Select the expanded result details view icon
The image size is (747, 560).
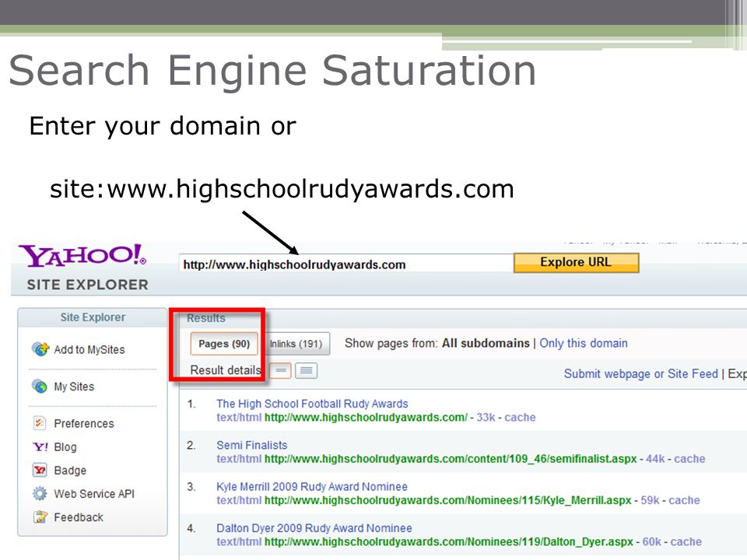click(x=306, y=370)
